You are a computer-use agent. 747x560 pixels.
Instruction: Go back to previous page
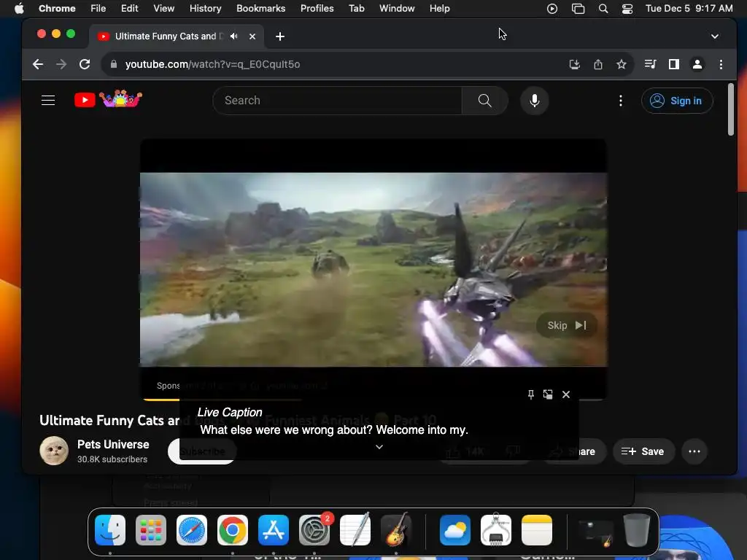[x=38, y=64]
